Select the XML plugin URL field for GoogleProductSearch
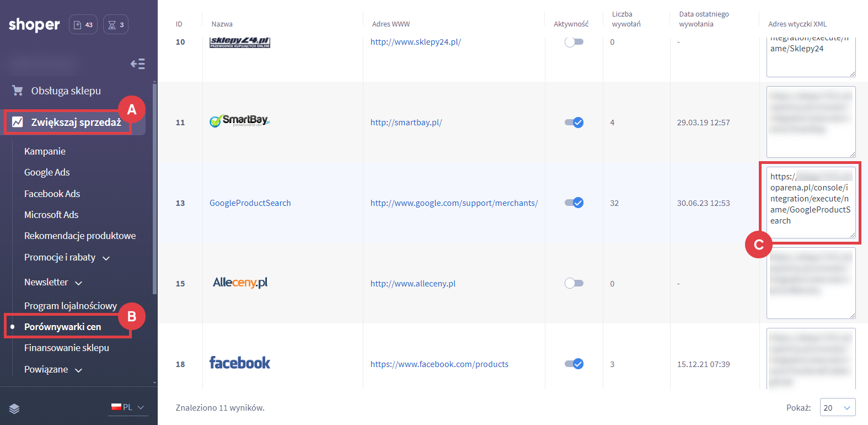 [x=810, y=203]
